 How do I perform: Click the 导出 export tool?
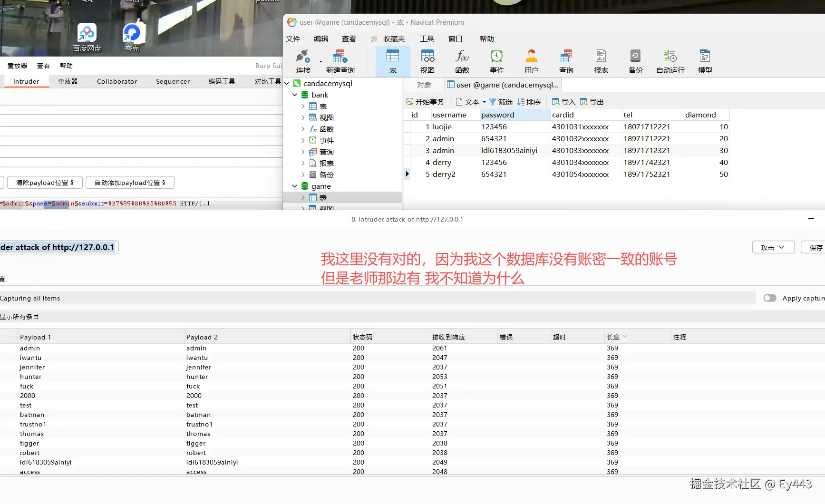pos(592,102)
